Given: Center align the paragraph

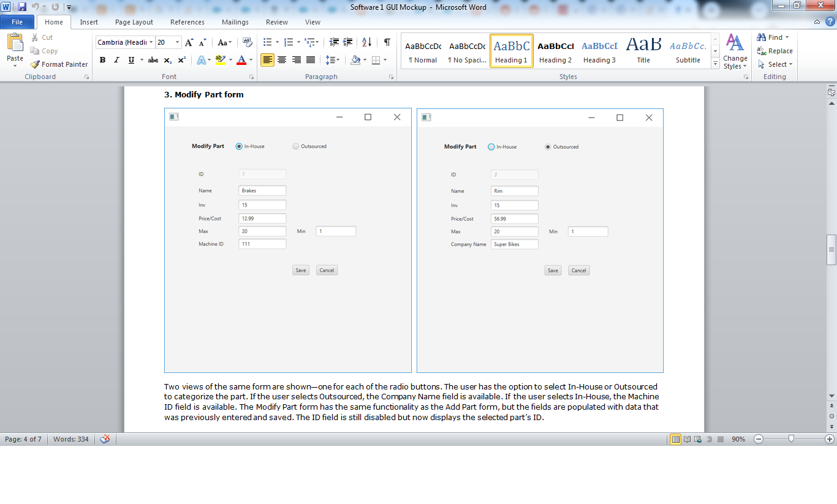Looking at the screenshot, I should click(281, 60).
